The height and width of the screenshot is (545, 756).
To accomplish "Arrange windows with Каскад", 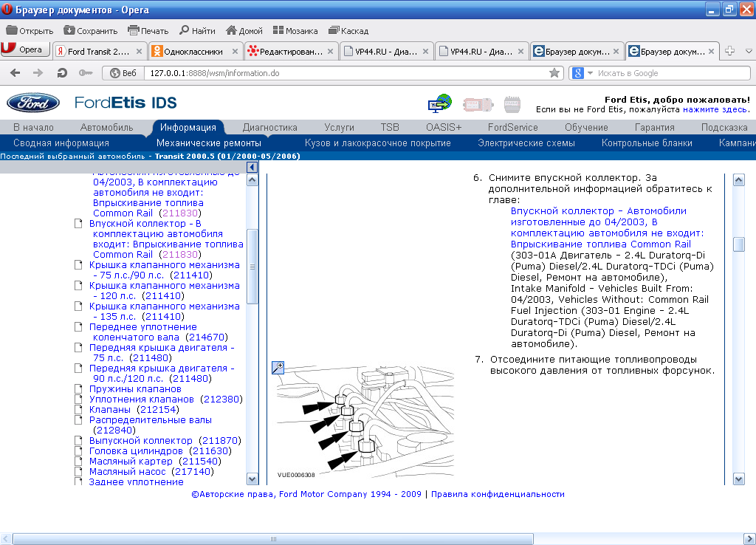I will 348,31.
